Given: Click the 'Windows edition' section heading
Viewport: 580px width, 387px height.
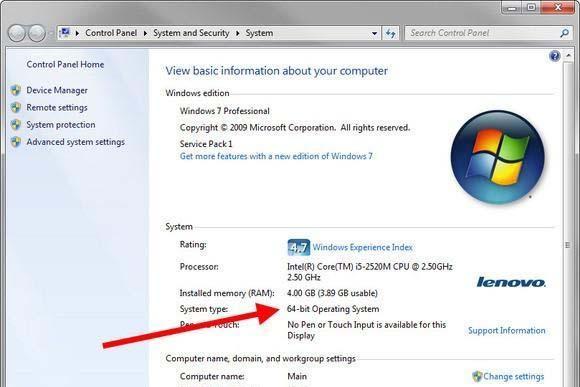Looking at the screenshot, I should pyautogui.click(x=197, y=93).
